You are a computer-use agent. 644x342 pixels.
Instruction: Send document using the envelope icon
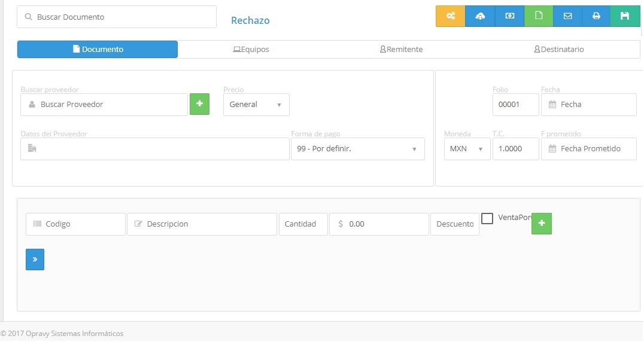click(x=567, y=16)
